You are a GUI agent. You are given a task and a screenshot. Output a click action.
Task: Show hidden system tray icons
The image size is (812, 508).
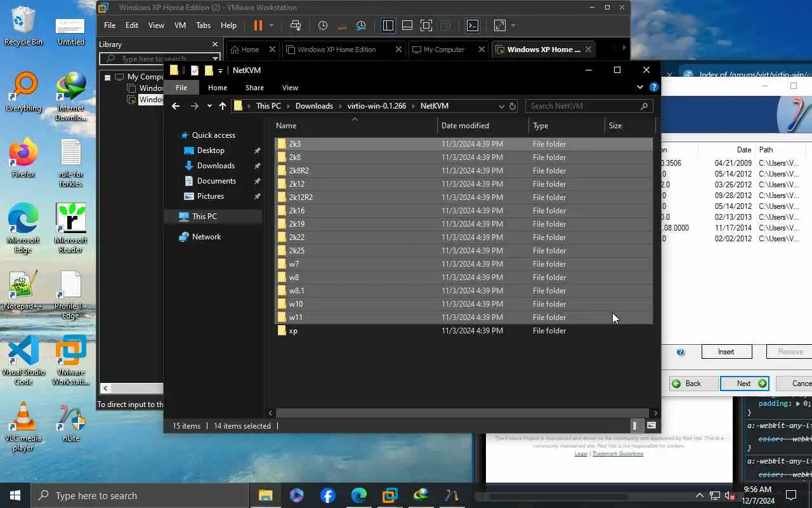(700, 495)
